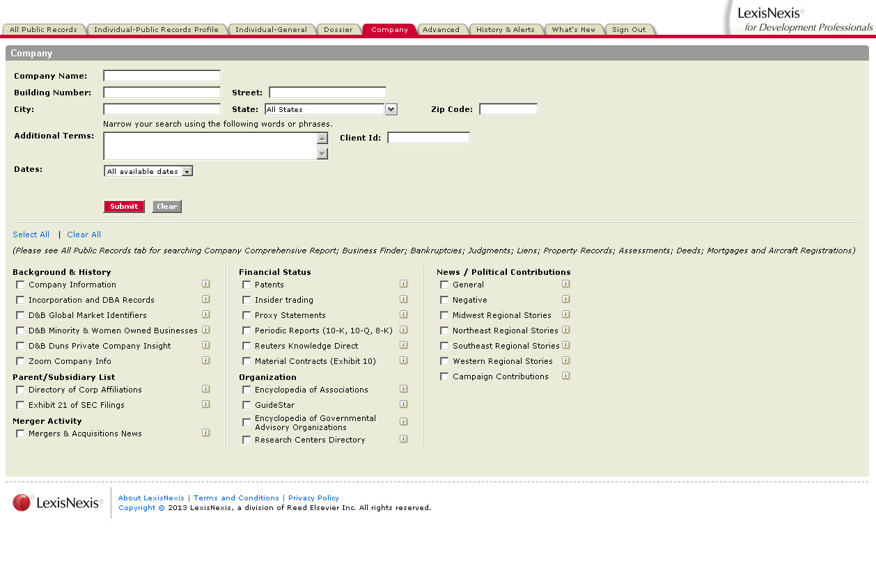View info for Material Contracts (Exhibit 10)
This screenshot has width=876, height=588.
tap(404, 360)
